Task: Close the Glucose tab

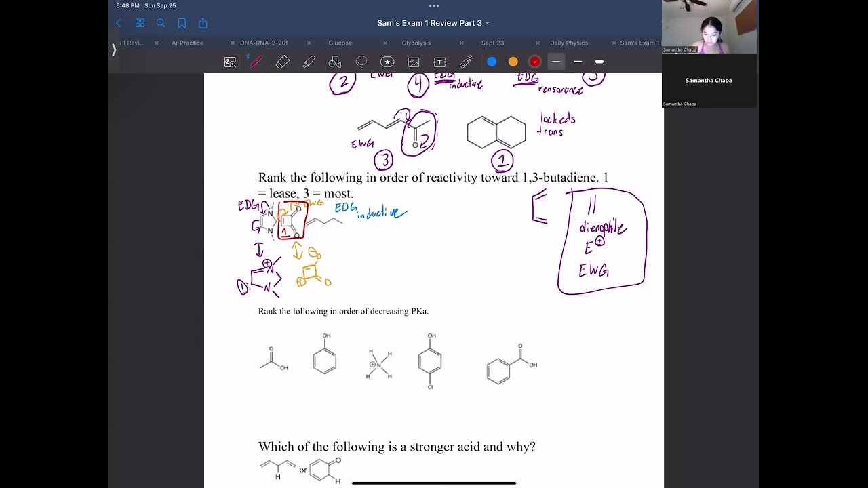Action: point(309,43)
